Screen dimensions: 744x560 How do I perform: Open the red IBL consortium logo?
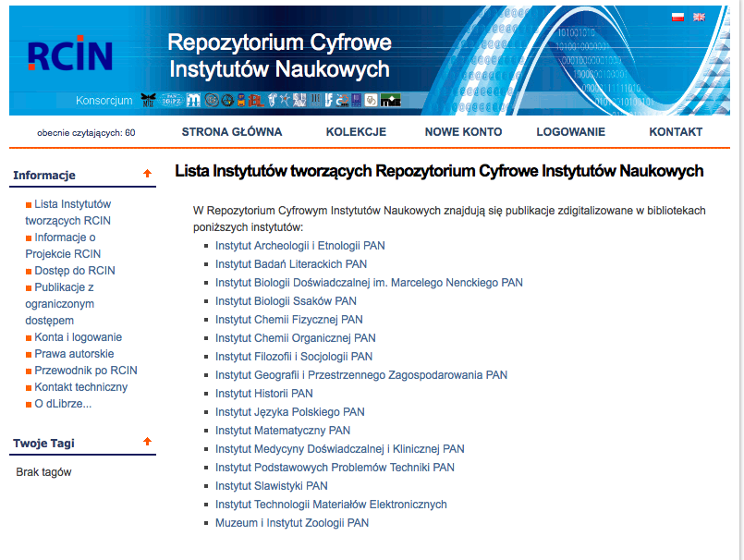(x=256, y=100)
